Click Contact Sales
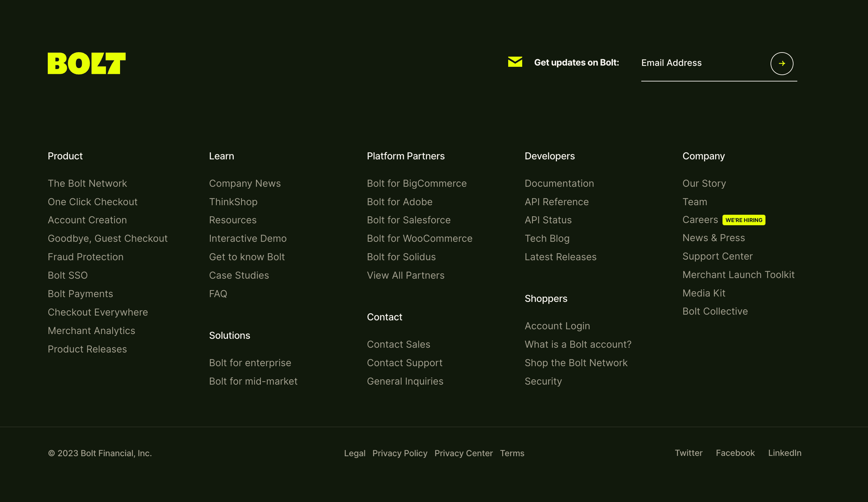 [x=399, y=345]
